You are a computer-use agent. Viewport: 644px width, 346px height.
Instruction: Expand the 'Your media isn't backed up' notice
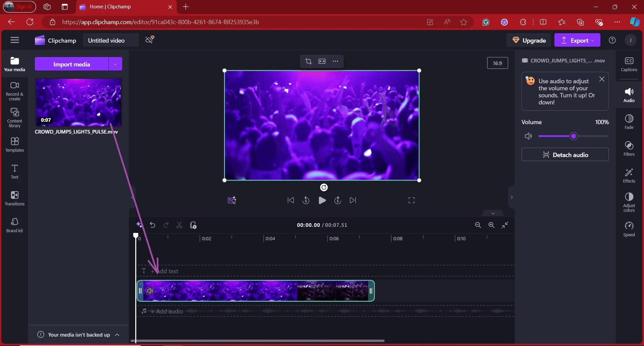(117, 335)
